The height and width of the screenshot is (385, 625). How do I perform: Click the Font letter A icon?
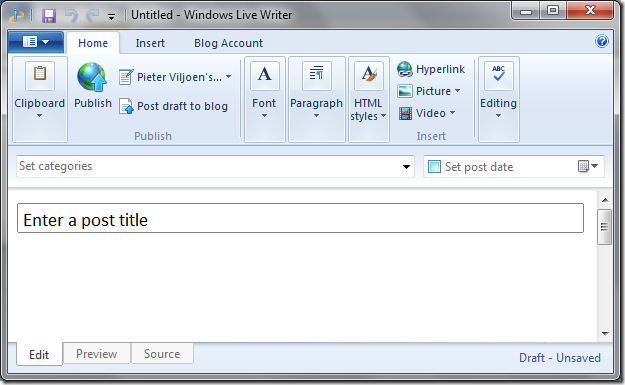tap(265, 75)
